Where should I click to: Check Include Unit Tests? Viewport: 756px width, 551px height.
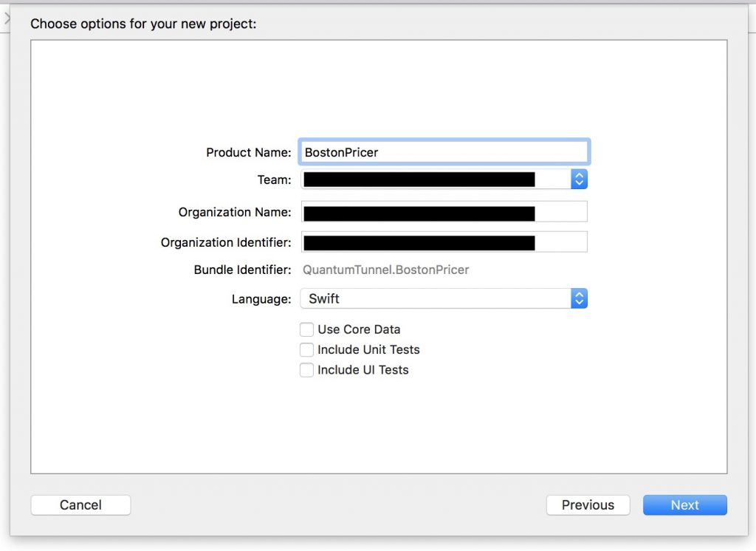click(307, 350)
